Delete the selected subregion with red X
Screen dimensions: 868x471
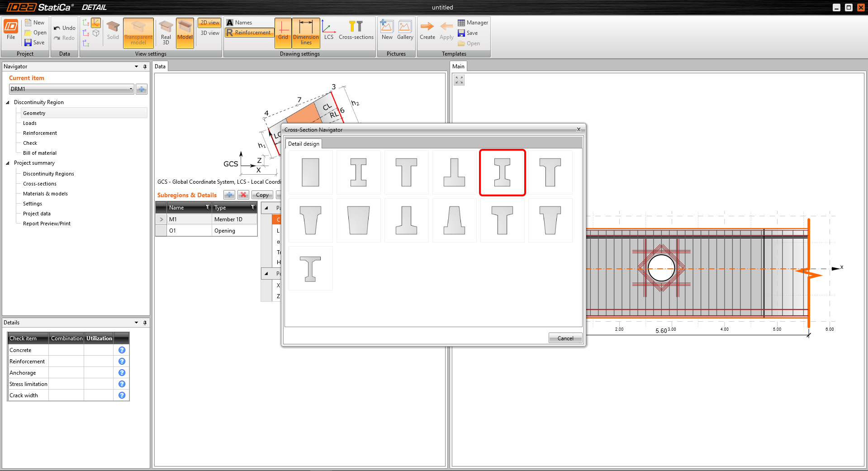click(243, 195)
